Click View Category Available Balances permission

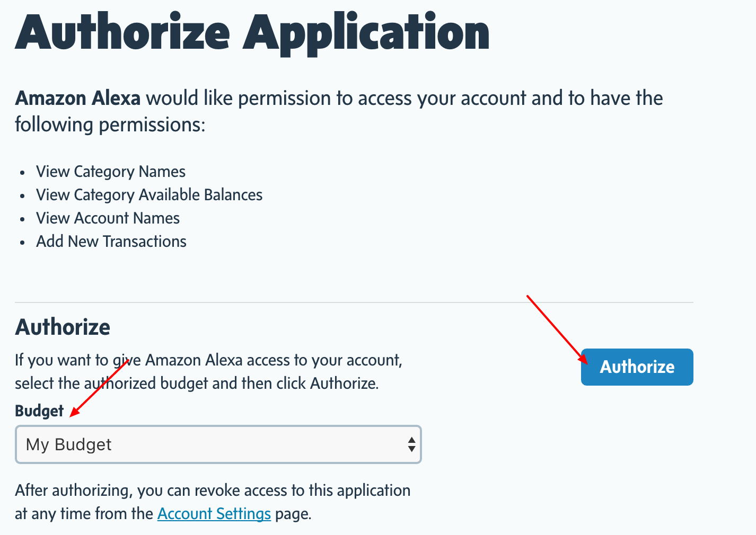(150, 195)
